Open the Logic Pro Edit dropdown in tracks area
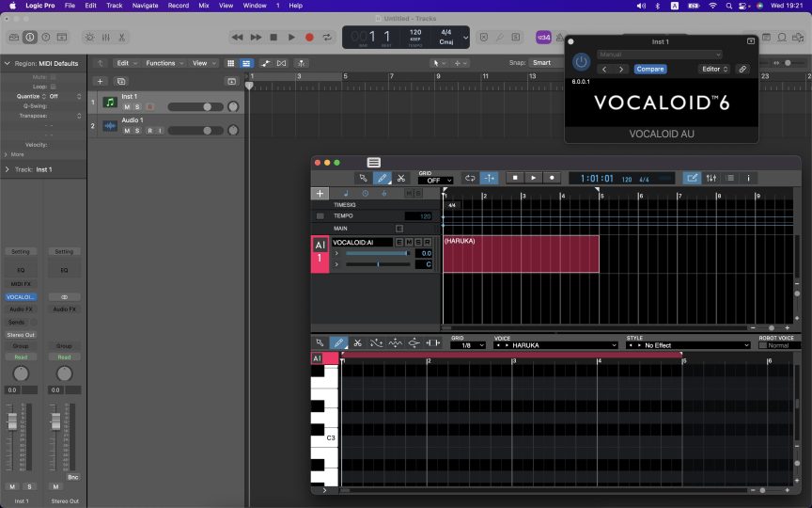This screenshot has width=812, height=508. 127,63
